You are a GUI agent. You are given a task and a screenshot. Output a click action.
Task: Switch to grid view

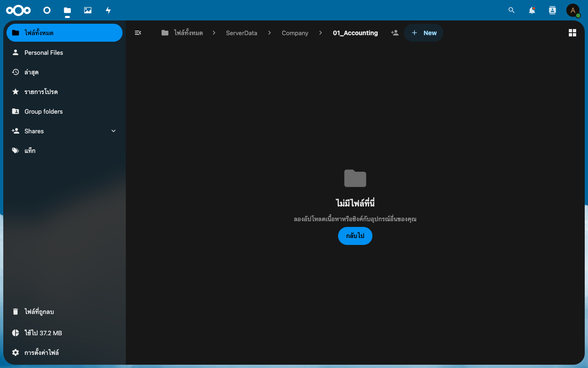(572, 33)
